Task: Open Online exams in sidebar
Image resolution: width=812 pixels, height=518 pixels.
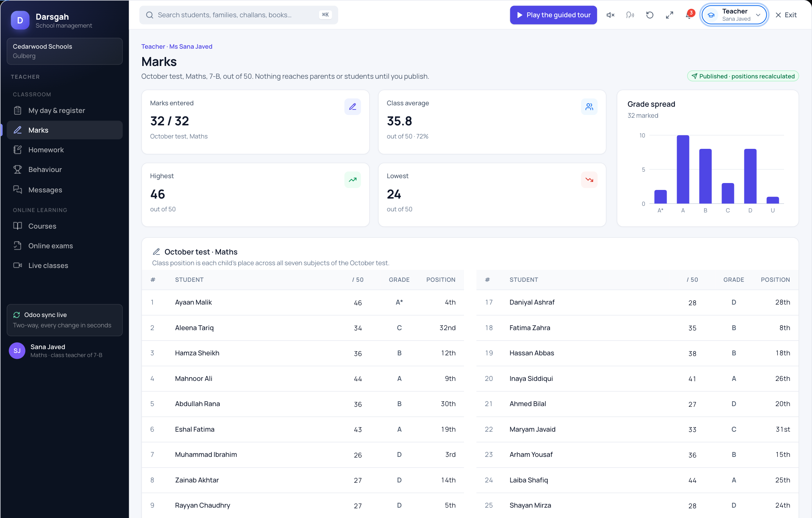Action: tap(65, 246)
